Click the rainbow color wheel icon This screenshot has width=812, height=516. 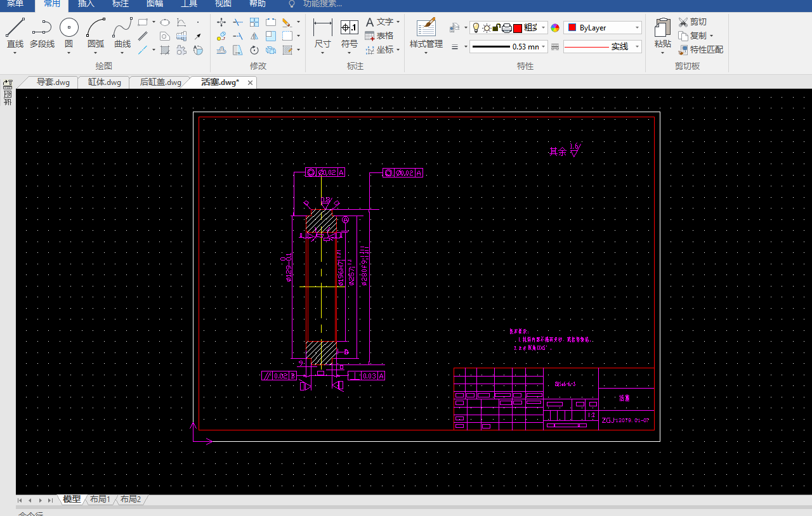555,28
